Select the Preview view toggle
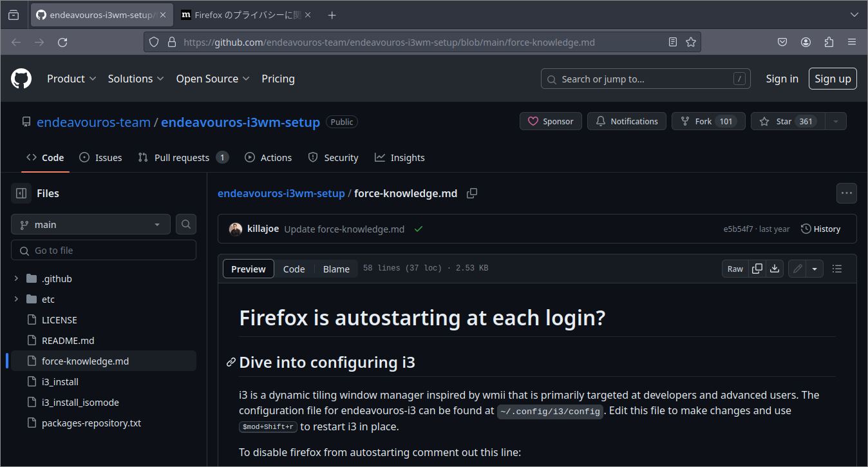This screenshot has width=868, height=467. pos(249,269)
